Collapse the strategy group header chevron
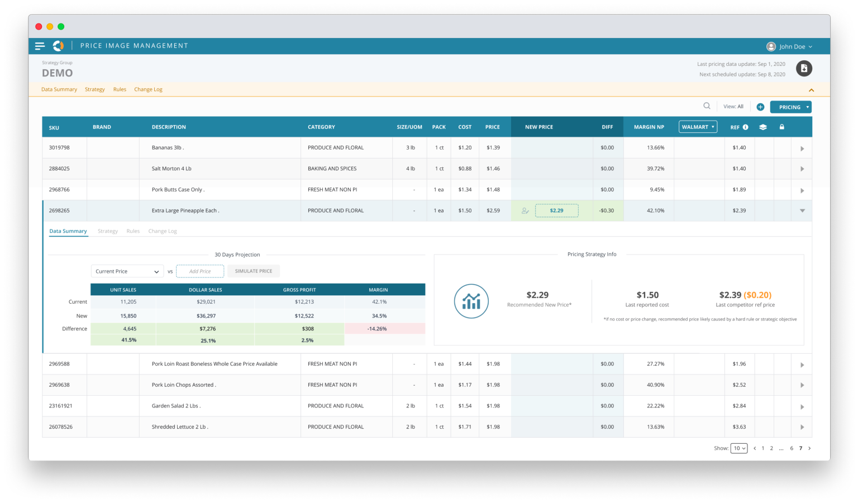858x504 pixels. pos(811,90)
